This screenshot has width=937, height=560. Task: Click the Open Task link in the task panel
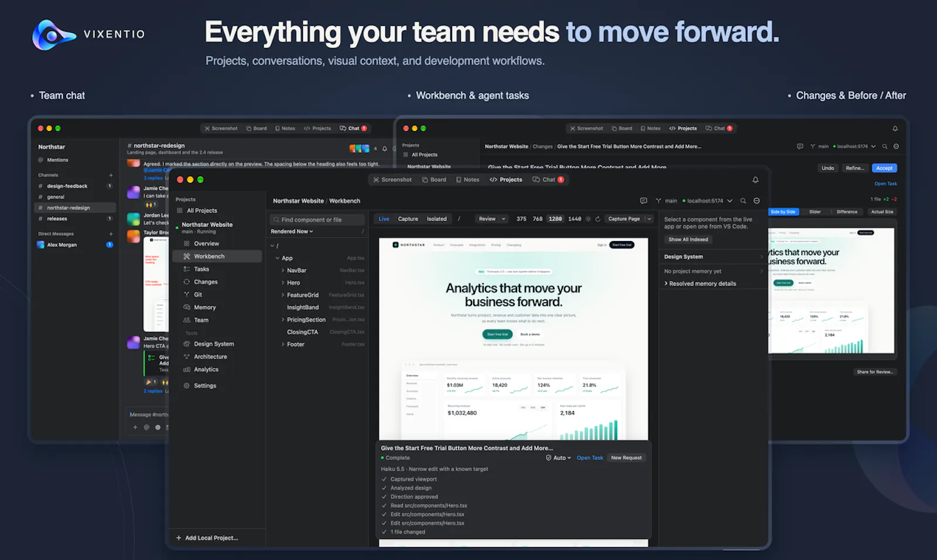(590, 458)
